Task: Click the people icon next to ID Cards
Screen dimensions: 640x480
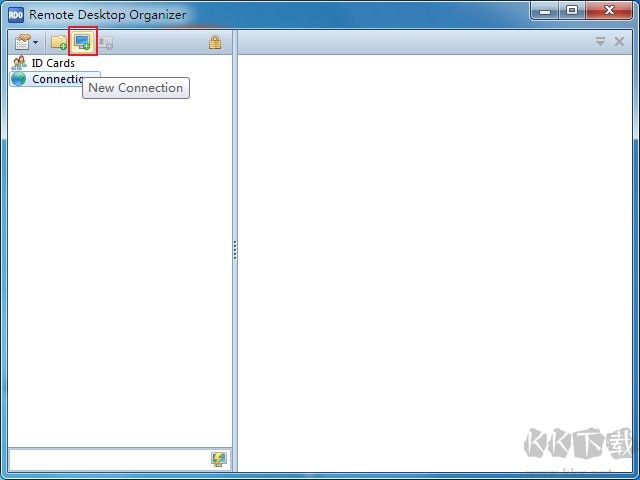Action: coord(19,63)
